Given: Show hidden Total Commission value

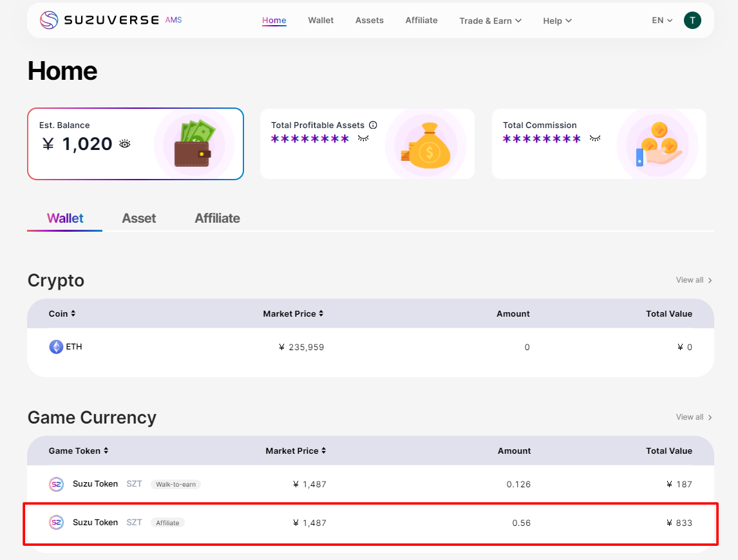Looking at the screenshot, I should point(595,138).
